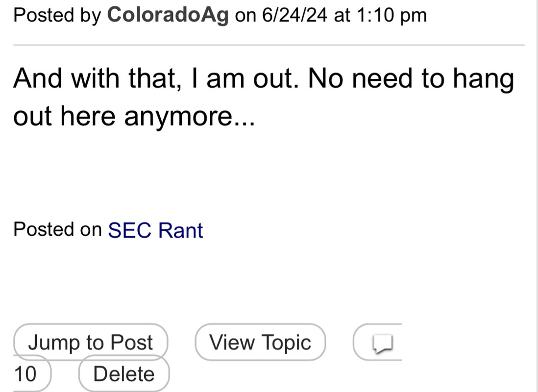Click the post time 1:10 pm
Image resolution: width=538 pixels, height=392 pixels.
[x=390, y=15]
